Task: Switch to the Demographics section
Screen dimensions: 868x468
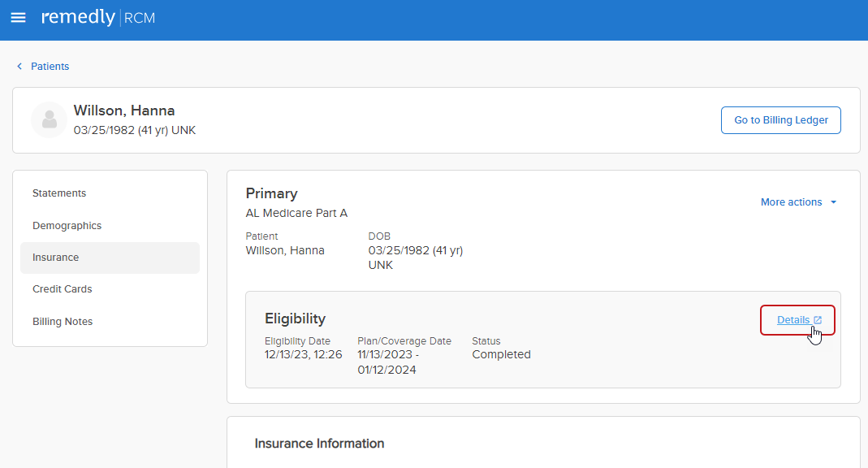Action: tap(67, 226)
